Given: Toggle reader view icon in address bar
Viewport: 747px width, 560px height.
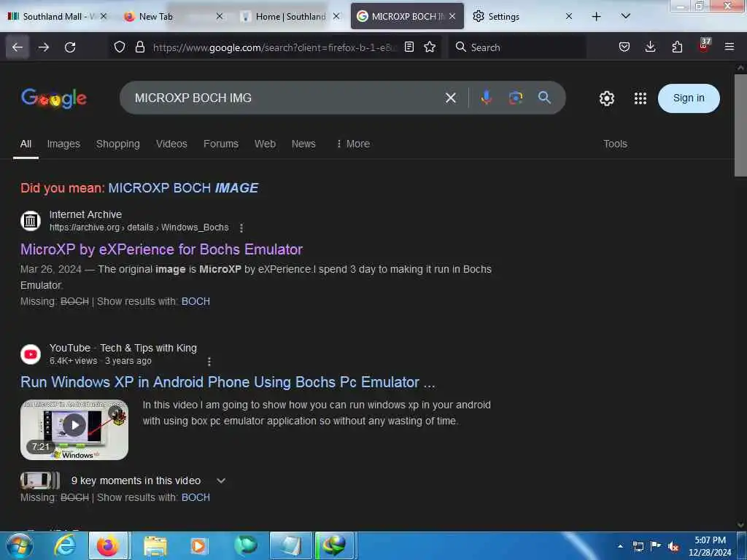Looking at the screenshot, I should coord(409,47).
